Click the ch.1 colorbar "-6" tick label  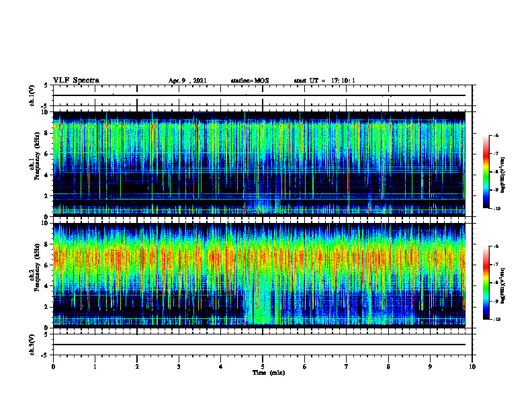496,135
